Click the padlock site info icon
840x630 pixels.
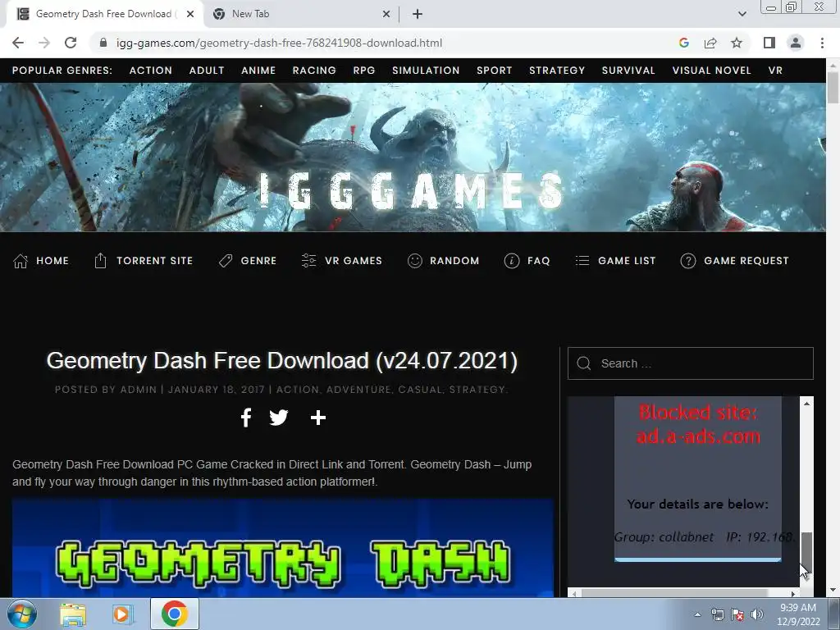point(103,43)
